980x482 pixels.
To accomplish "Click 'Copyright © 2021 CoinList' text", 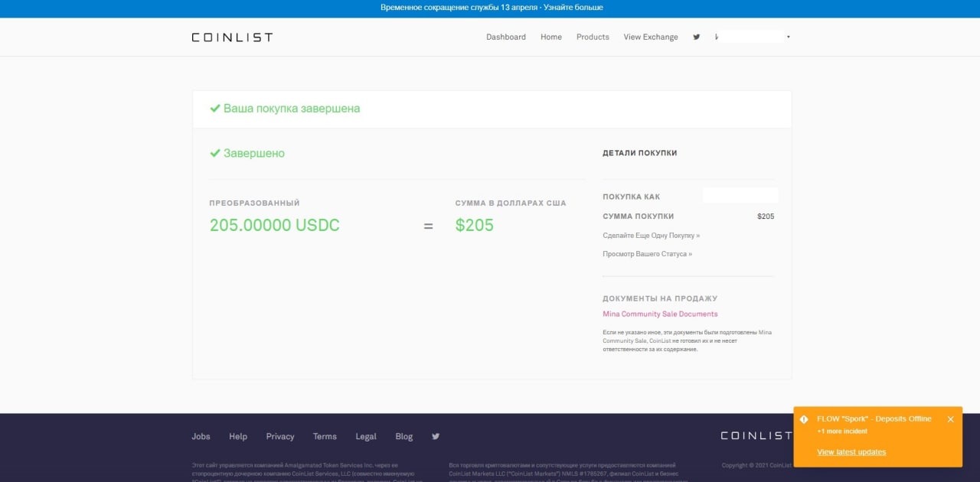I will [x=756, y=465].
